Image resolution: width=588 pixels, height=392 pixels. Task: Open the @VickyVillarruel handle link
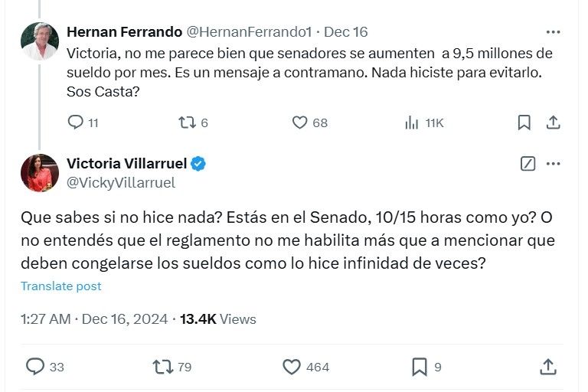coord(121,182)
